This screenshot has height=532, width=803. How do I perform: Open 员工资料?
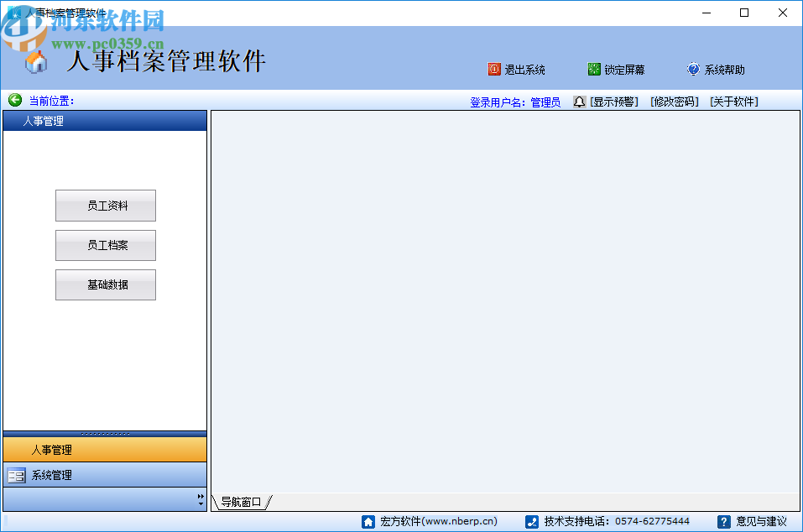click(x=105, y=206)
